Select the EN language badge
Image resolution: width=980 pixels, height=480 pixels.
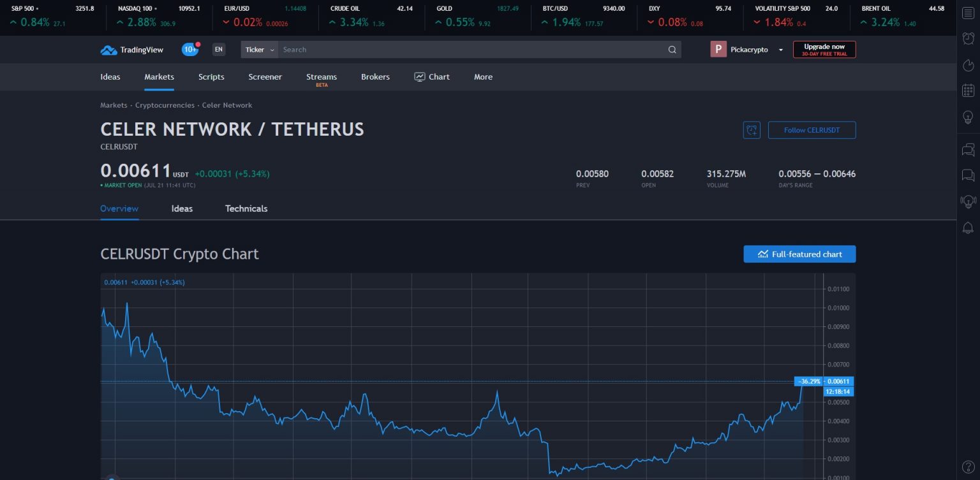(219, 49)
